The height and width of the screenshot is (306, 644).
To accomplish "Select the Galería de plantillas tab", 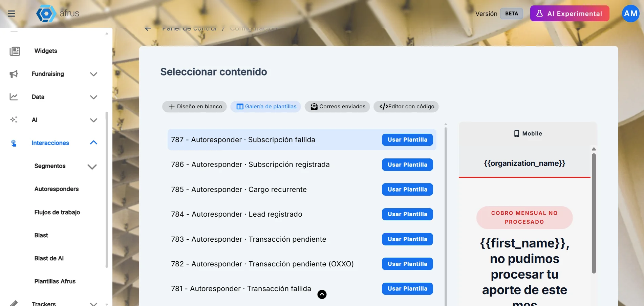I will point(266,107).
